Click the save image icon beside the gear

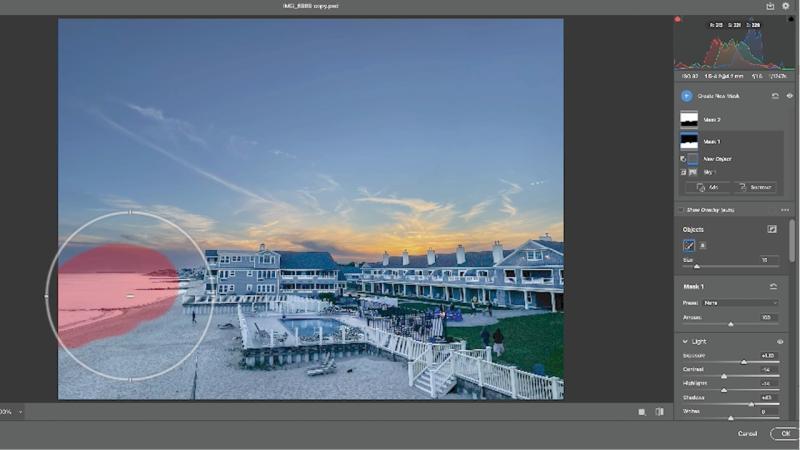[x=771, y=6]
